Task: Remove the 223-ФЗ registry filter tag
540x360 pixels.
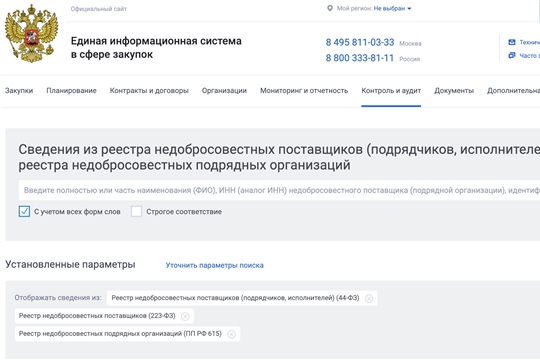Action: 185,316
